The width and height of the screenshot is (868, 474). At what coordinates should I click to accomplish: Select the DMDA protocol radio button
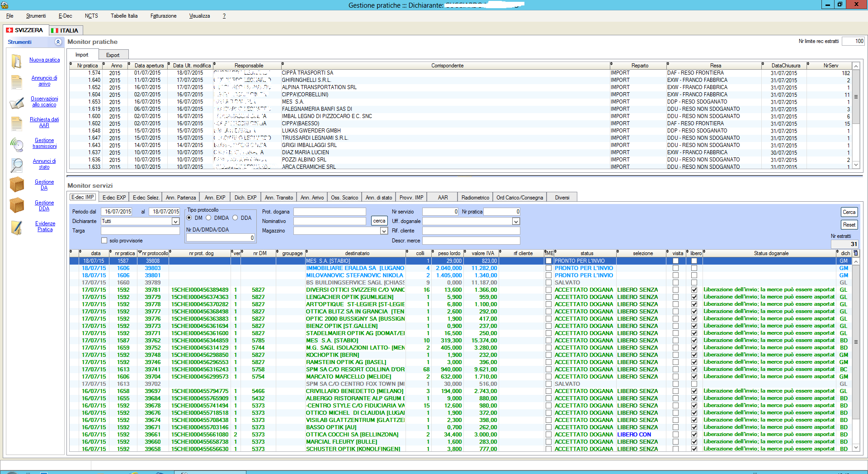[208, 218]
